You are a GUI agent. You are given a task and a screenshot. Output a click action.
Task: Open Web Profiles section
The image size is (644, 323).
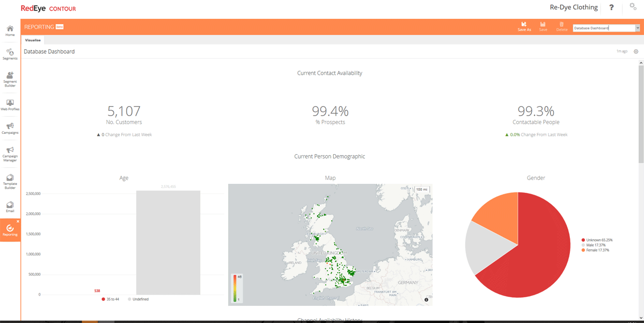10,104
